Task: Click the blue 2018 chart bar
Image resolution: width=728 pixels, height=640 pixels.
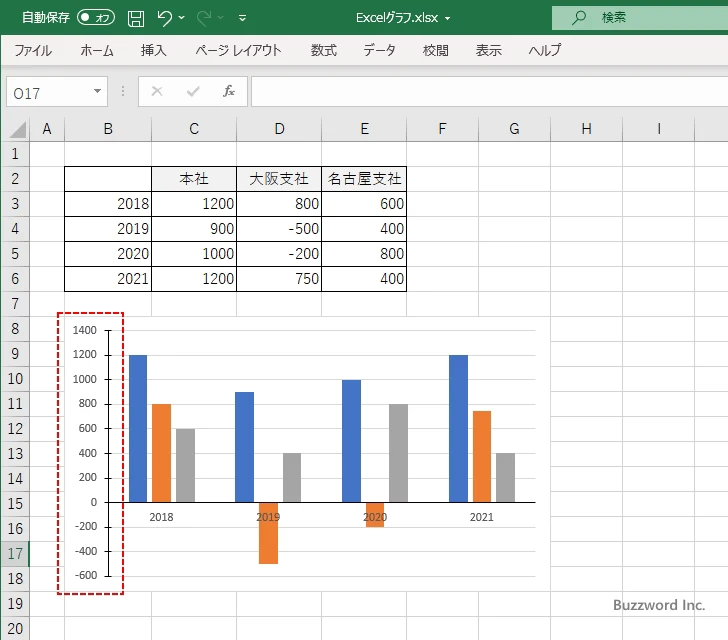Action: point(138,428)
